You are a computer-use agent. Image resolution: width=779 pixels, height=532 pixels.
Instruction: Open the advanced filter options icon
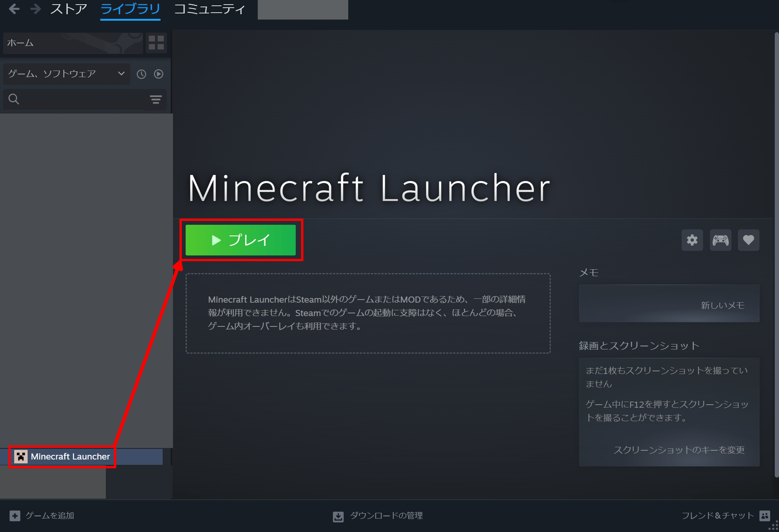155,100
